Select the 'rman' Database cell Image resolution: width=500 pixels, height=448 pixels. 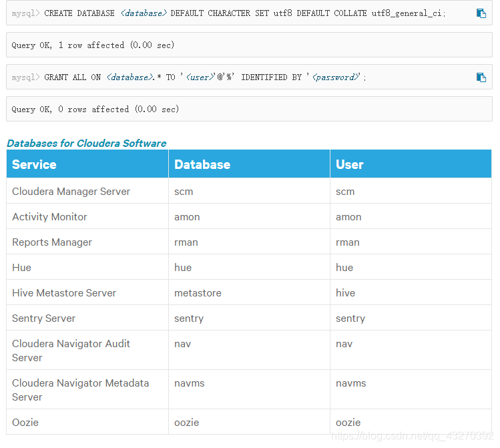[249, 242]
